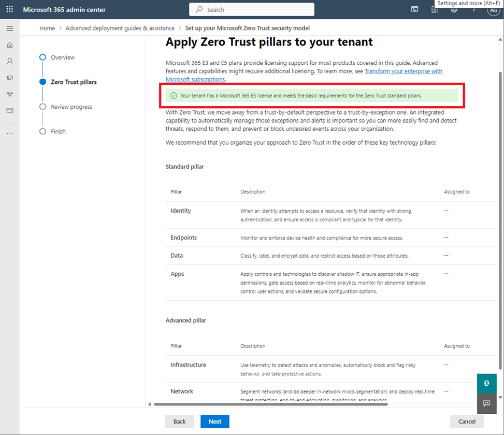Click Assigned to value for Identity
This screenshot has width=504, height=435.
tap(446, 211)
